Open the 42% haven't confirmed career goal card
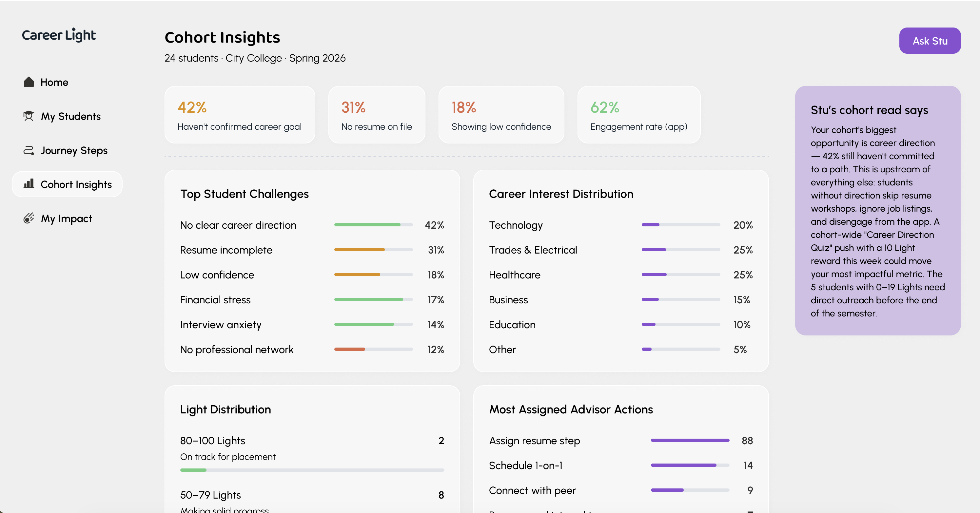The image size is (980, 513). (240, 115)
